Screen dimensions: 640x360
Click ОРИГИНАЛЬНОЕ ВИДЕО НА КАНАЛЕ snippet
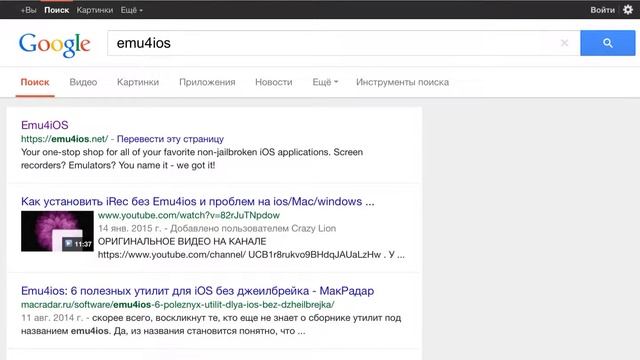coord(182,241)
